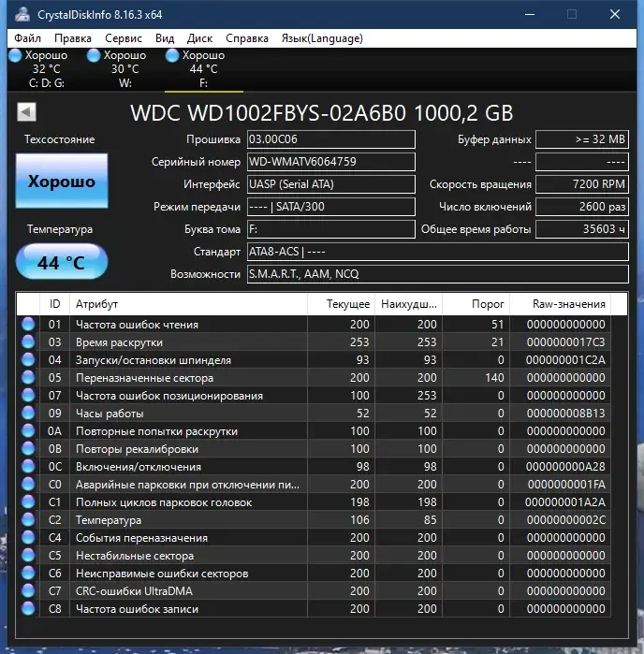This screenshot has height=654, width=644.
Task: Select the Переназначенные сектора attribute name
Action: point(144,378)
